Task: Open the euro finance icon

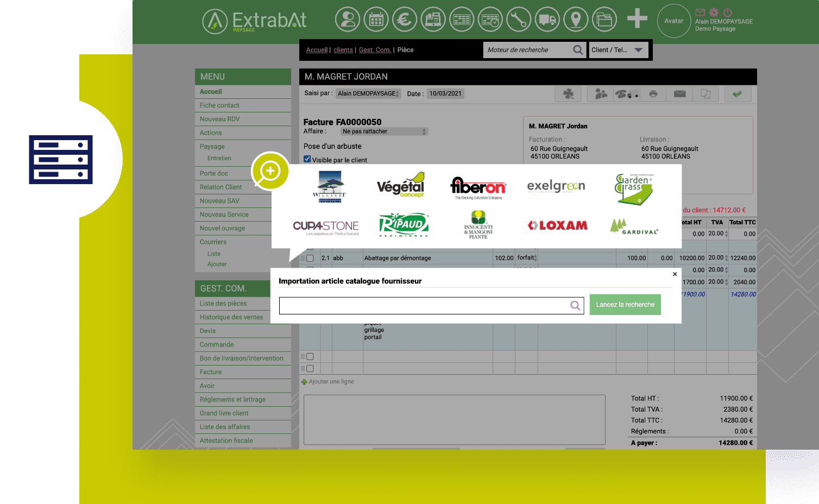Action: click(x=405, y=19)
